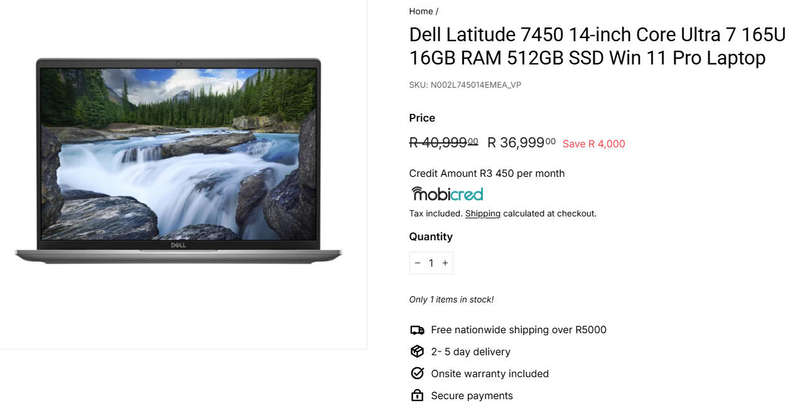Click the delivery truck shipping icon
Image resolution: width=800 pixels, height=409 pixels.
coord(417,330)
